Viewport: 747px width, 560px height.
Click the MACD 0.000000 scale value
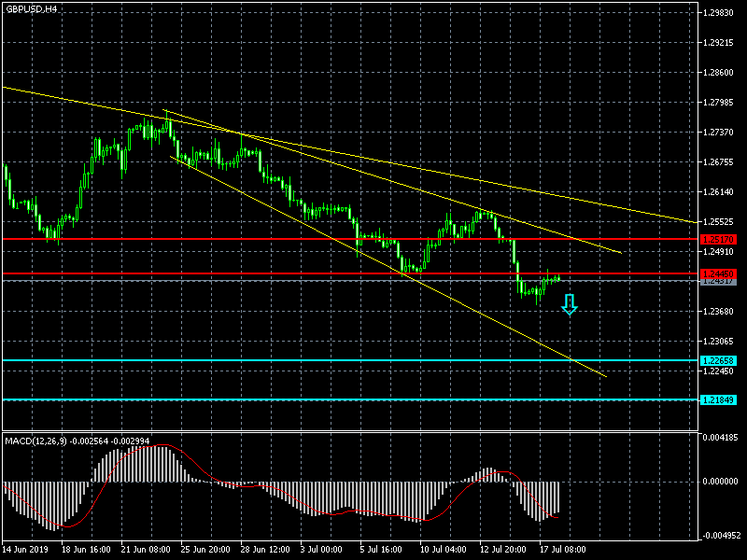pyautogui.click(x=720, y=482)
